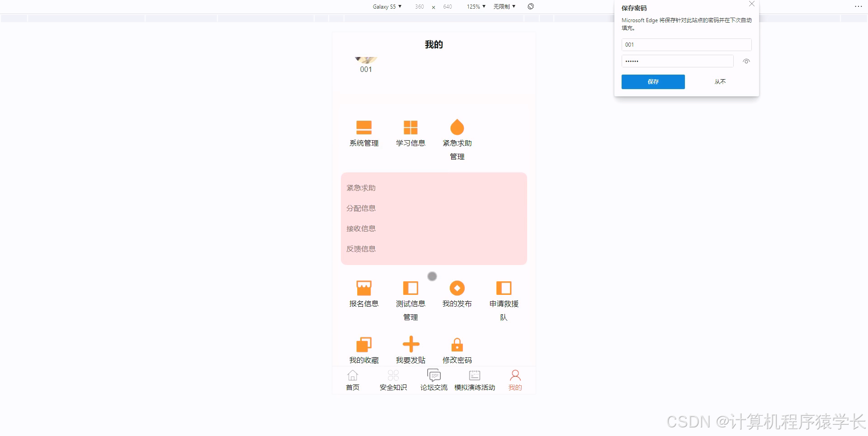868x436 pixels.
Task: Open 系统管理 (System Management) icon
Action: tap(363, 133)
